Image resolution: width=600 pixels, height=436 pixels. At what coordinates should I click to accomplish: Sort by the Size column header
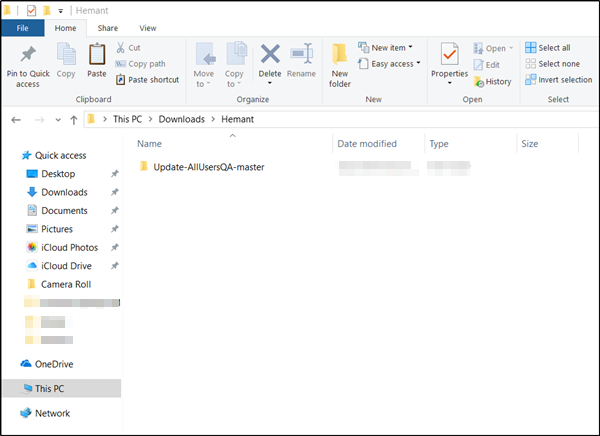pyautogui.click(x=530, y=144)
